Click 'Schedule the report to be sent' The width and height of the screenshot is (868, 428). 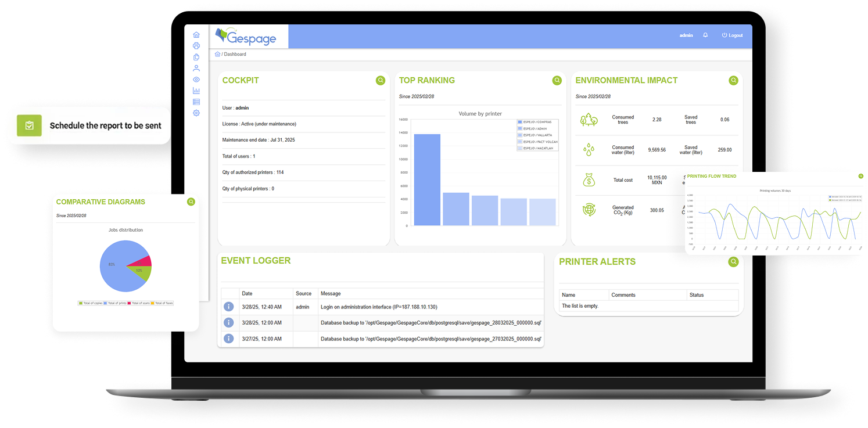106,125
